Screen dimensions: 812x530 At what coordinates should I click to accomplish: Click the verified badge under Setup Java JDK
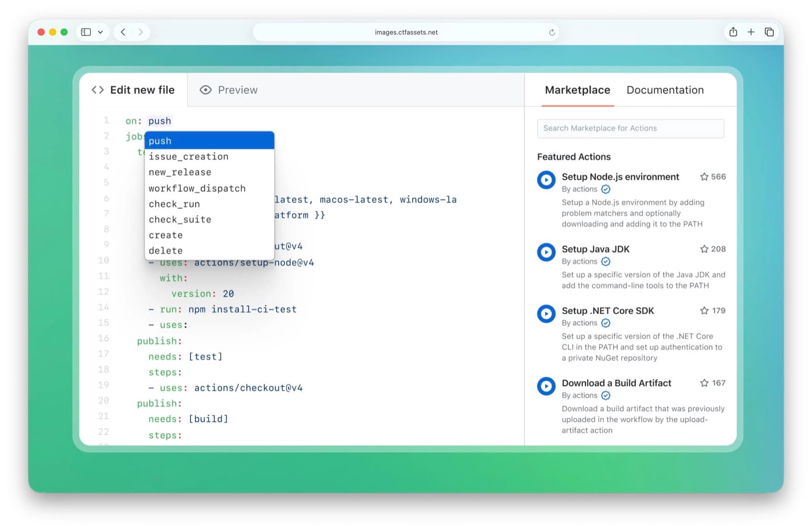click(605, 262)
